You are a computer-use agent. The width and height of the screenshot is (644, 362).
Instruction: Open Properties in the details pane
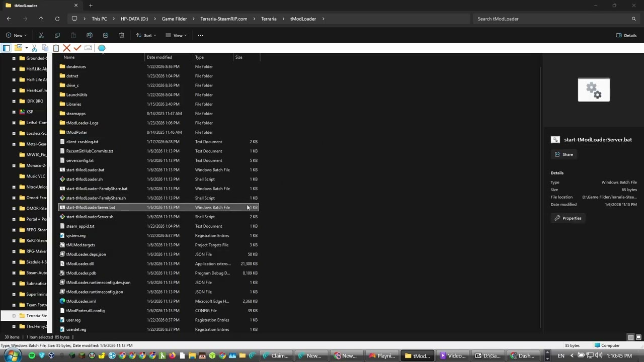click(568, 218)
